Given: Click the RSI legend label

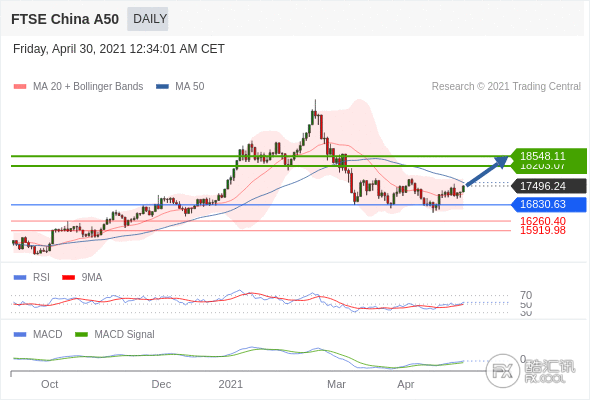Looking at the screenshot, I should (41, 278).
